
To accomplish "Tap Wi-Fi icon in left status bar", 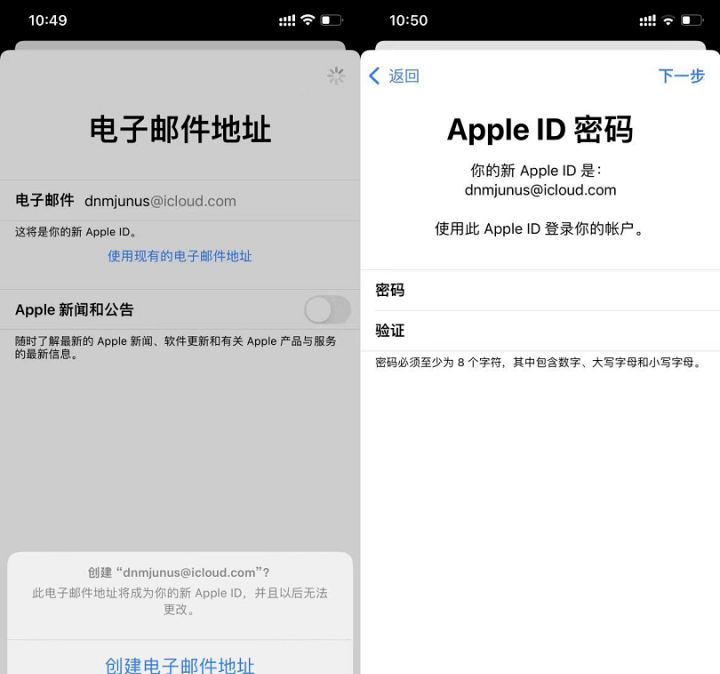I will pos(308,20).
